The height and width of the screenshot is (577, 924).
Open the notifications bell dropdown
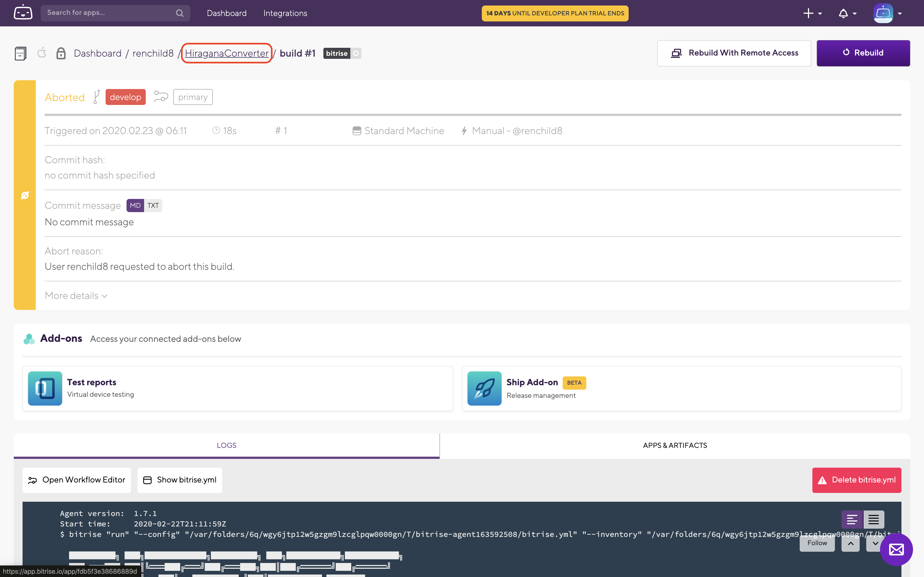[x=847, y=13]
